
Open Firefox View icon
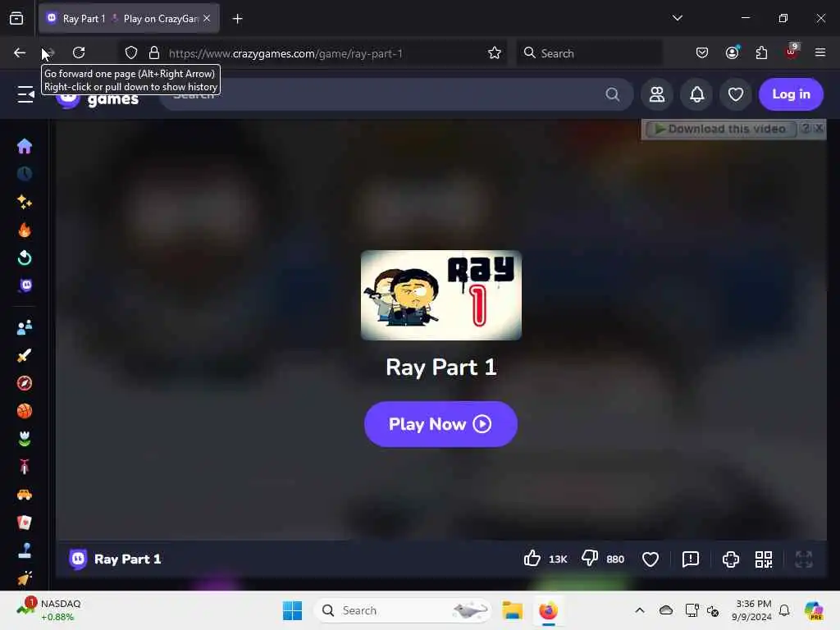pyautogui.click(x=16, y=19)
